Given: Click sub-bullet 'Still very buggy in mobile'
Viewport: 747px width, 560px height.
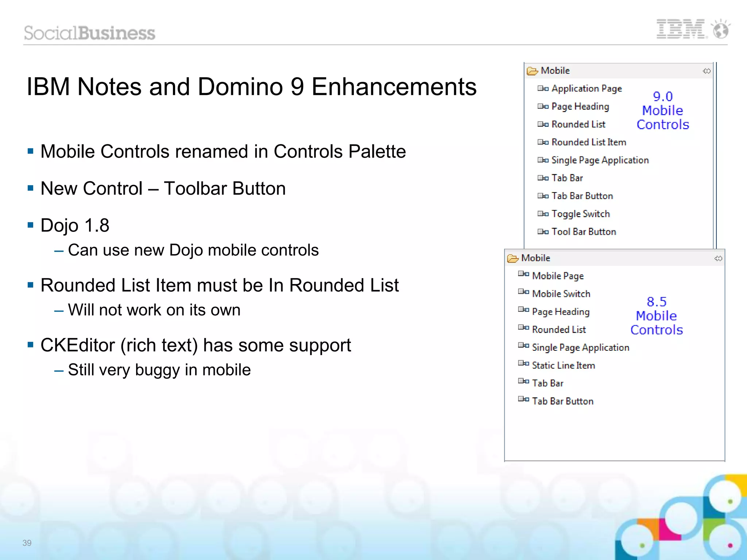Looking at the screenshot, I should coord(159,370).
